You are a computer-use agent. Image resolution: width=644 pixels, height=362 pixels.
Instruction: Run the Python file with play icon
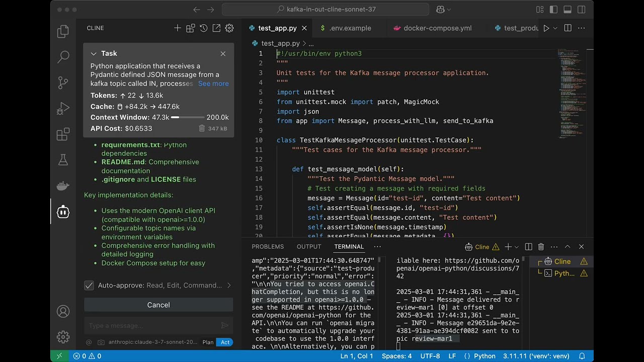click(546, 28)
